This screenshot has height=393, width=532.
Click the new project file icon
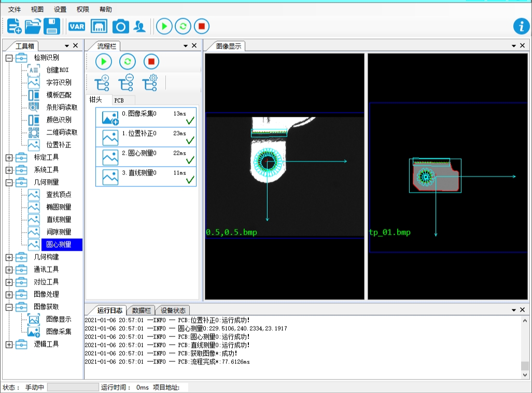14,26
